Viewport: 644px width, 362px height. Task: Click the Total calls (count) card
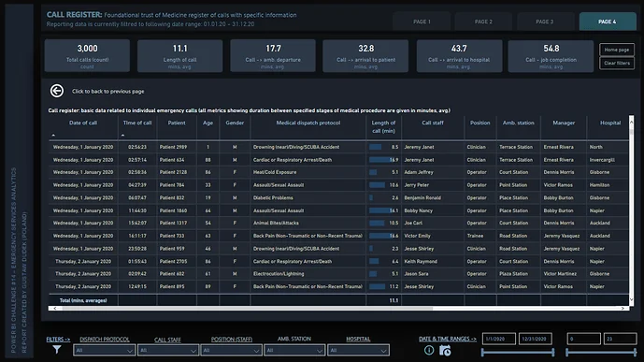point(87,55)
